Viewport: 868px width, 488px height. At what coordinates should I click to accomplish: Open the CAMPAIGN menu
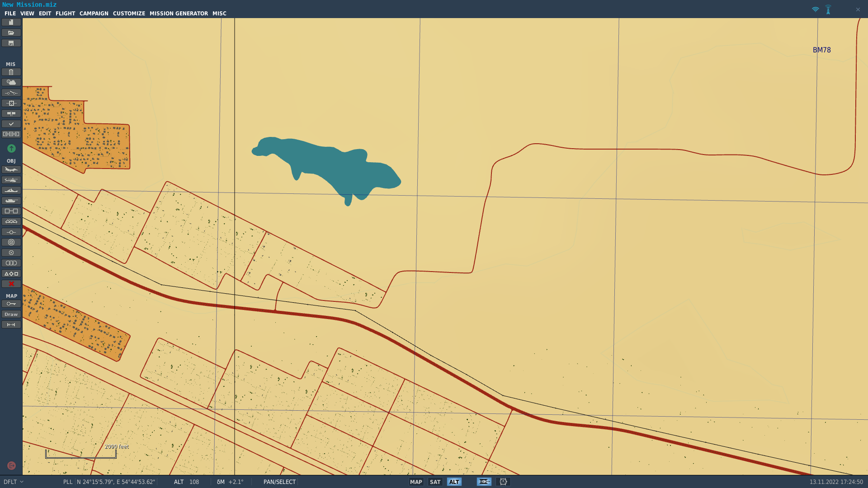pos(94,14)
